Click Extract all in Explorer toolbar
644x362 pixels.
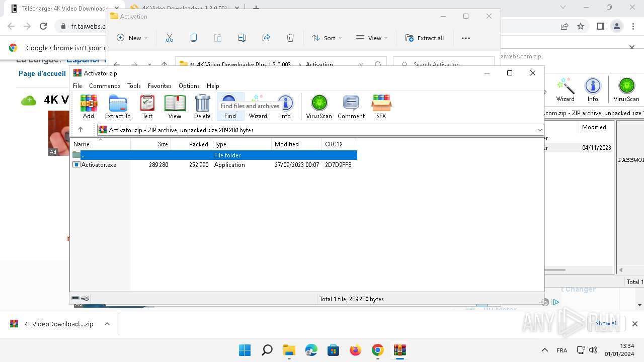425,38
